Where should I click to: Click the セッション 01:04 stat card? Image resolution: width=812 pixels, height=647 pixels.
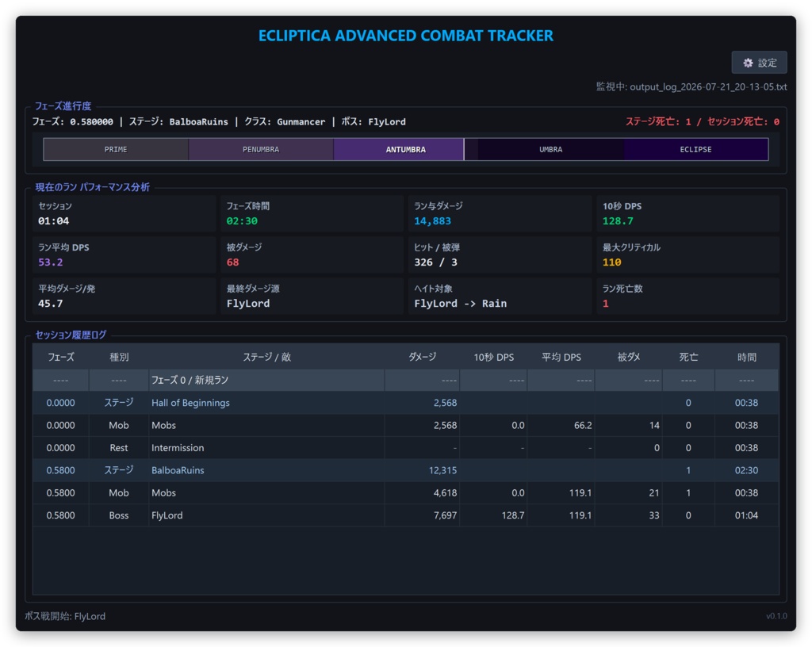(124, 213)
